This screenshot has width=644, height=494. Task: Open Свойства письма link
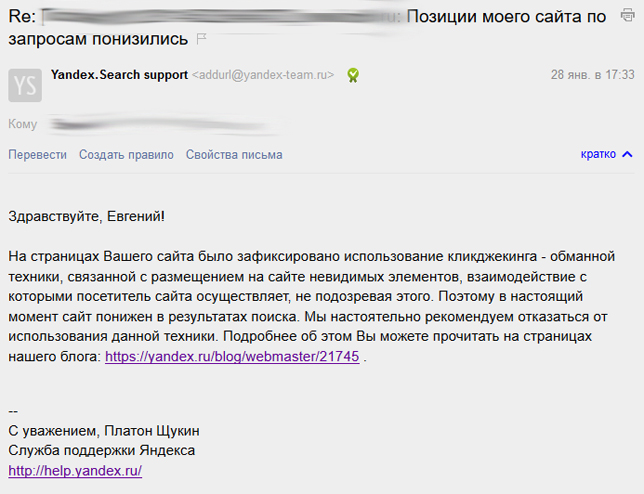[x=234, y=155]
